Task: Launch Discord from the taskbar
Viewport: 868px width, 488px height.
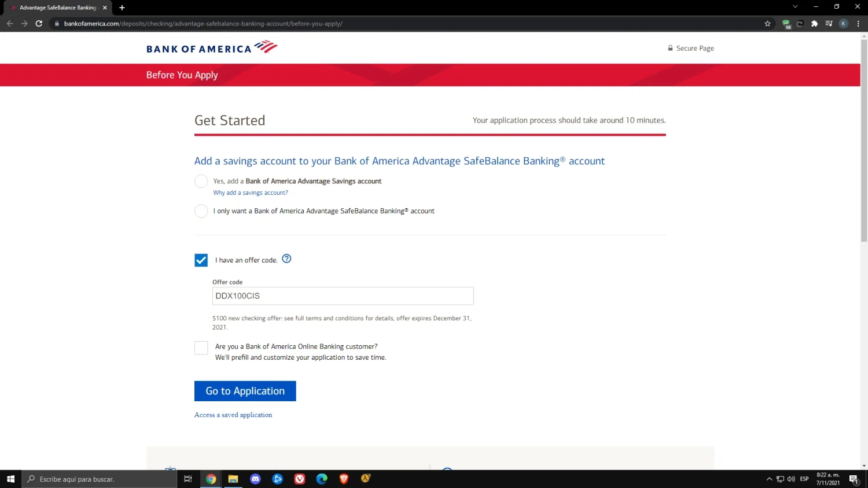Action: pyautogui.click(x=255, y=479)
